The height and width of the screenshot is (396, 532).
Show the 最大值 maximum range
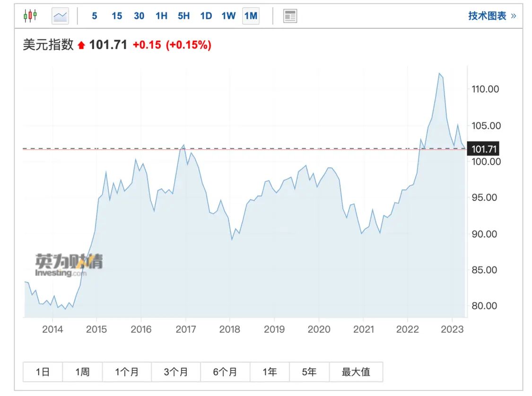point(356,372)
